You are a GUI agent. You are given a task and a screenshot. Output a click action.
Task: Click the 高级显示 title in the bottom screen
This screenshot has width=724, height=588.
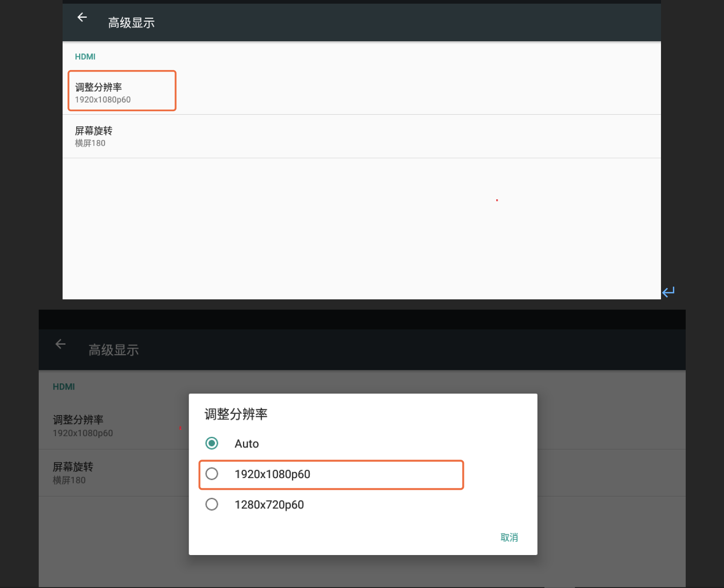tap(113, 350)
